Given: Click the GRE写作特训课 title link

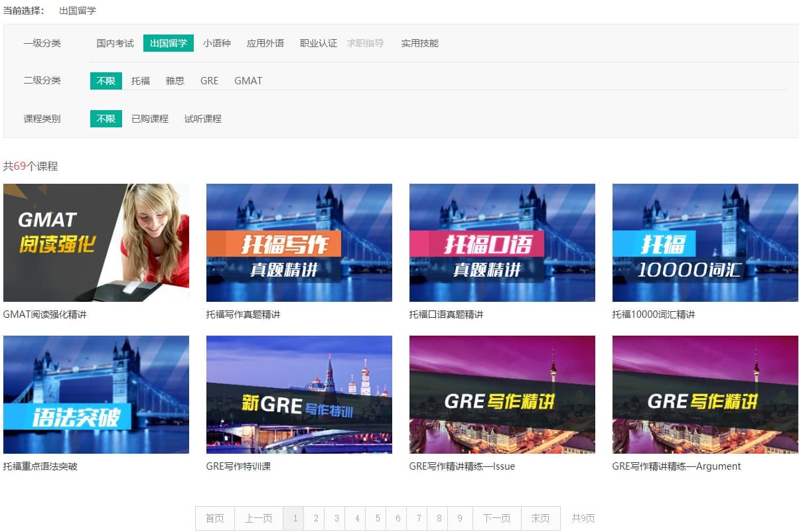Looking at the screenshot, I should 239,466.
